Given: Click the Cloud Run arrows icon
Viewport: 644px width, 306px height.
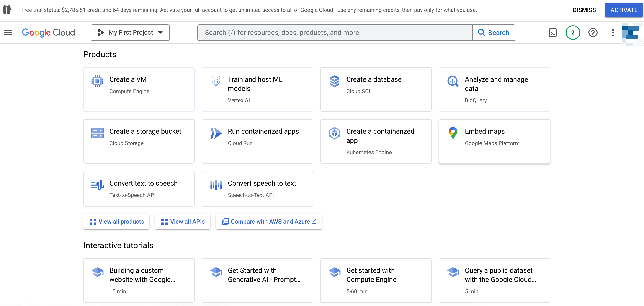Looking at the screenshot, I should pyautogui.click(x=216, y=133).
